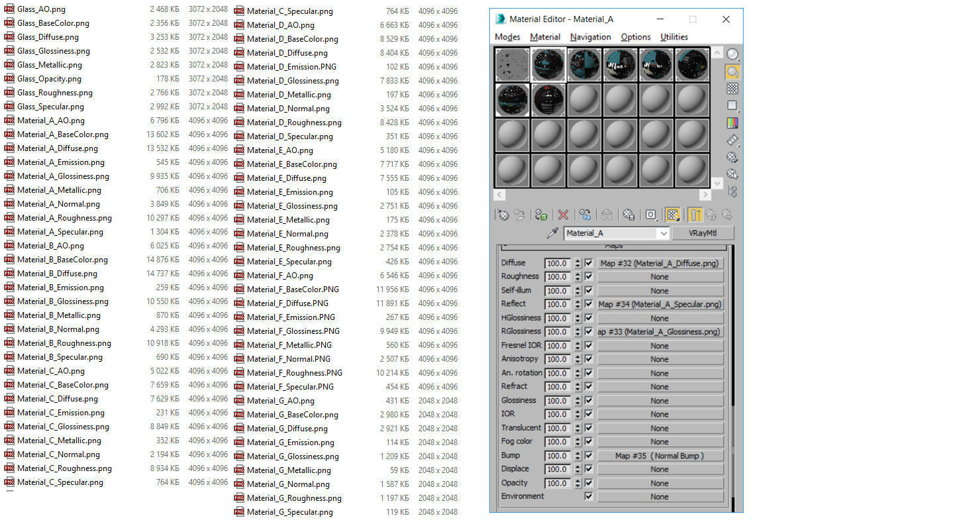Open Map #34 Material_A_Specular.png button
The width and height of the screenshot is (980, 530).
pyautogui.click(x=660, y=304)
